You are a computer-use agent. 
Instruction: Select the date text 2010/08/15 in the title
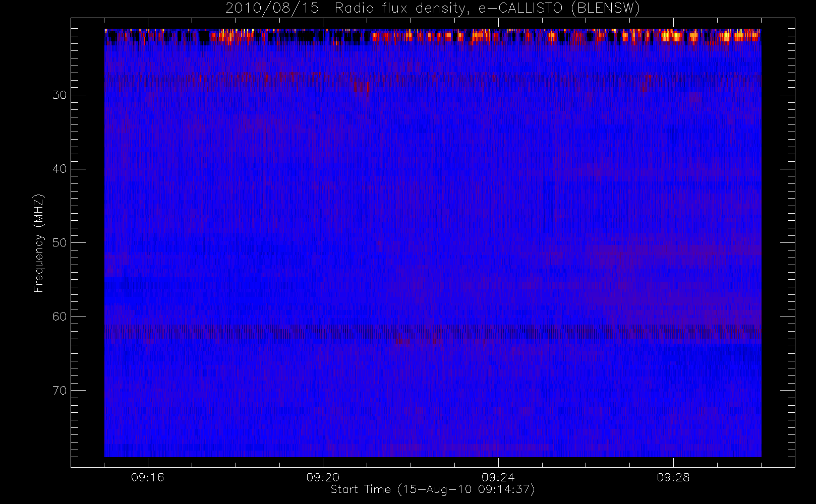pos(272,8)
